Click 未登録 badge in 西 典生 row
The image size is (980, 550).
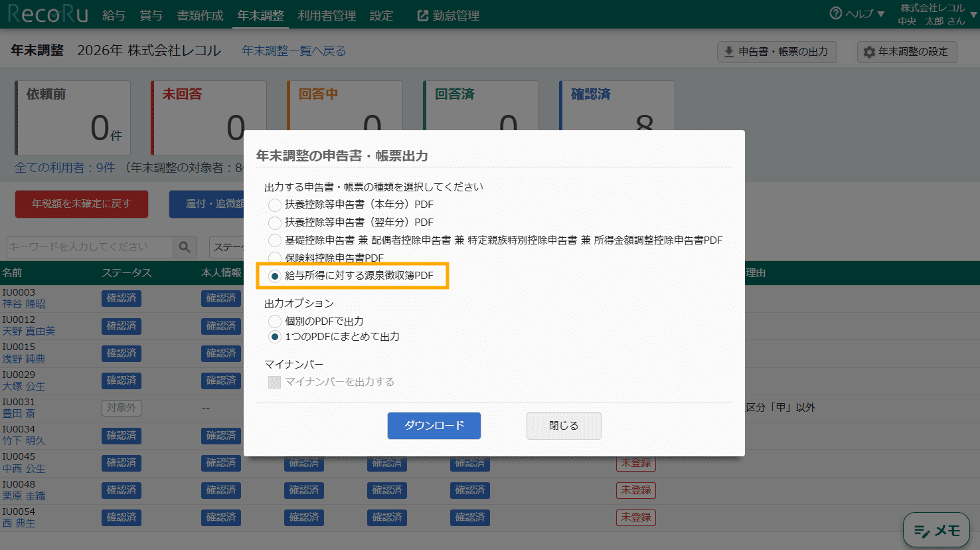[636, 517]
